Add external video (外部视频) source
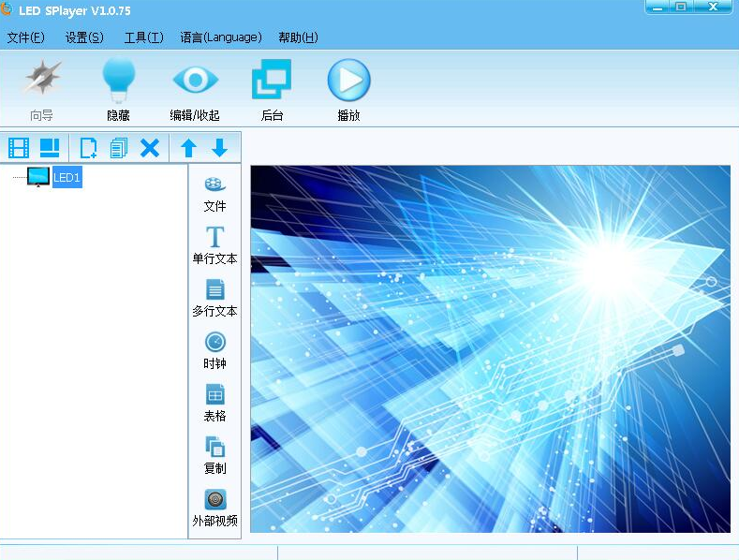 click(214, 508)
